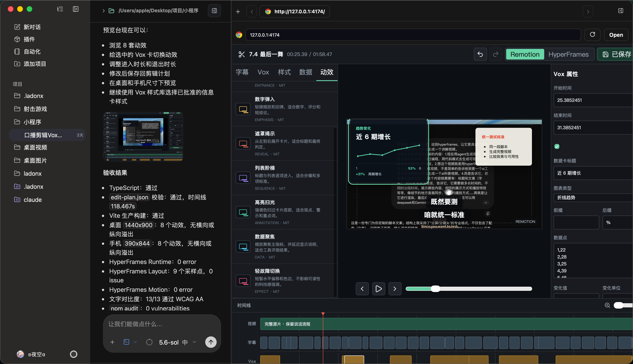Switch renderer to HyperFrames
The image size is (633, 364).
pos(568,54)
